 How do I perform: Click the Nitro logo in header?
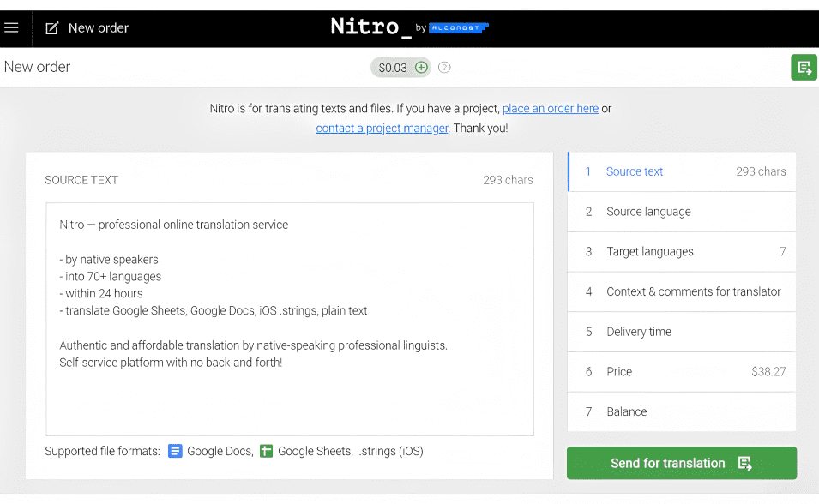[x=365, y=27]
